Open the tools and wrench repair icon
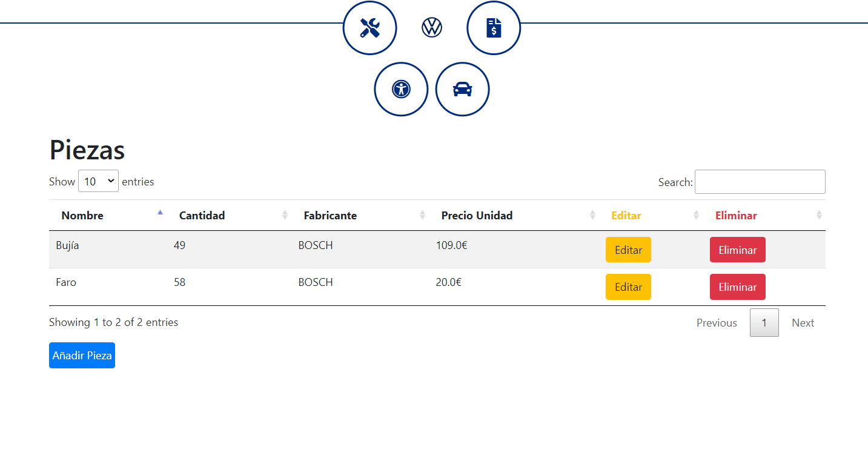The height and width of the screenshot is (455, 868). 369,28
